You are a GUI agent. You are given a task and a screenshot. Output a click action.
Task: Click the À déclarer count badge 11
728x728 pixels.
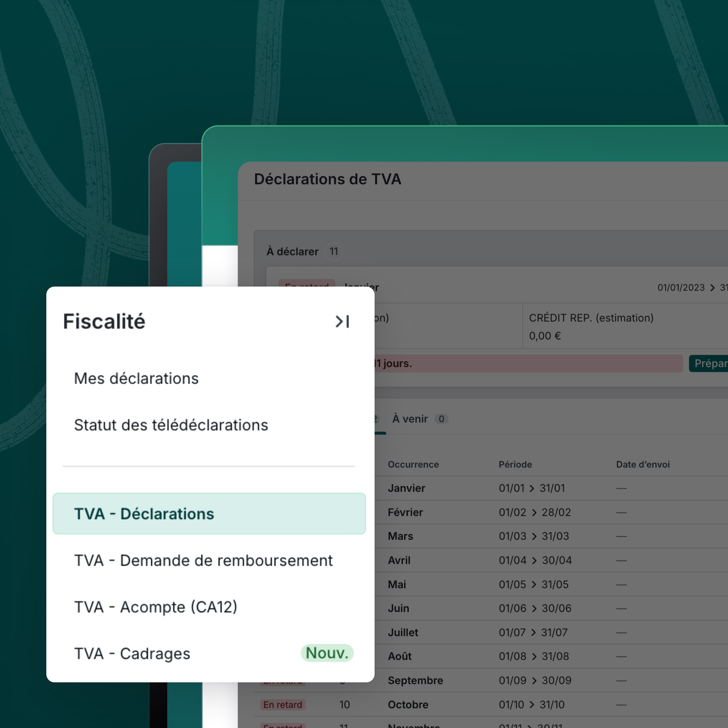coord(334,251)
